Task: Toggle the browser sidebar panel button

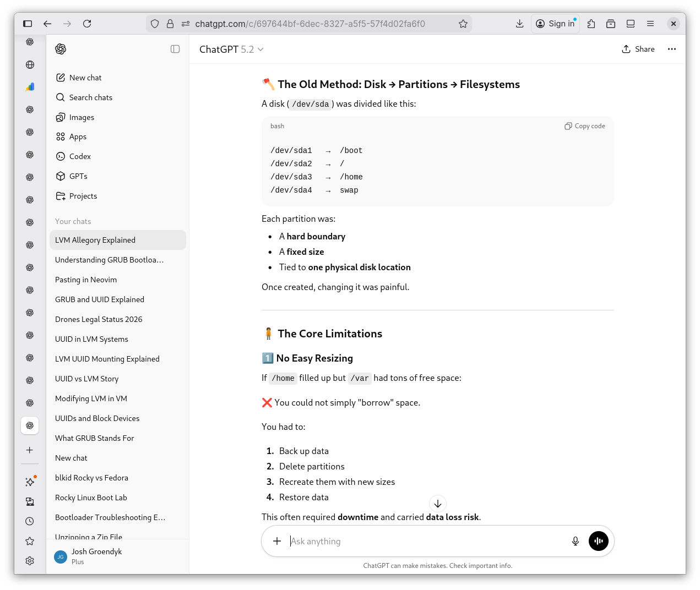Action: pos(28,24)
